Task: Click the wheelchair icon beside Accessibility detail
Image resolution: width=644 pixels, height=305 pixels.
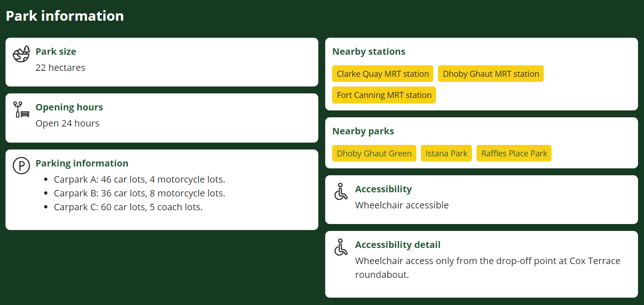Action: click(341, 247)
